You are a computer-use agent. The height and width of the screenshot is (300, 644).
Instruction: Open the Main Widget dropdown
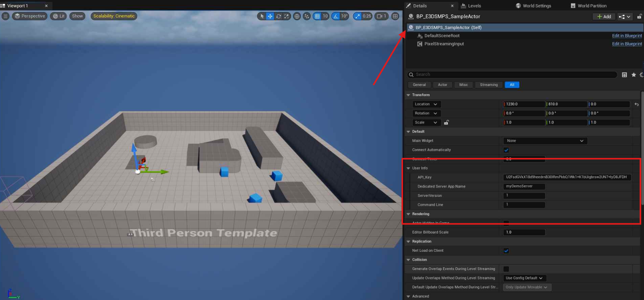[x=545, y=141]
